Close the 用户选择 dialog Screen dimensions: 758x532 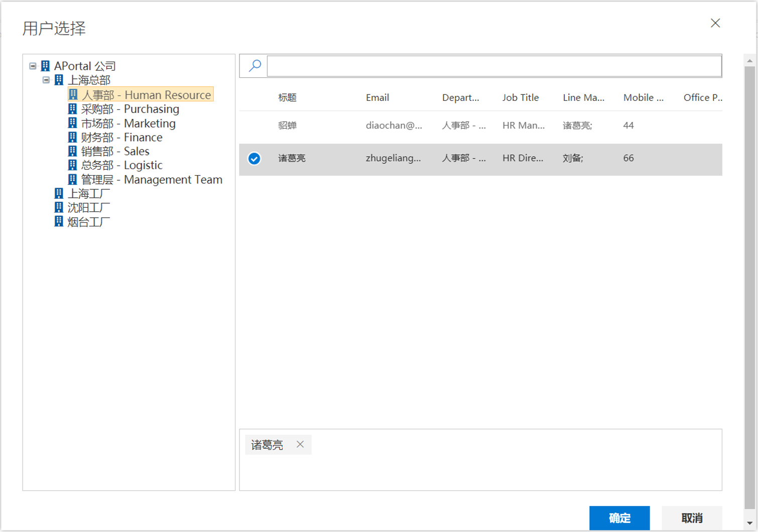(x=715, y=23)
